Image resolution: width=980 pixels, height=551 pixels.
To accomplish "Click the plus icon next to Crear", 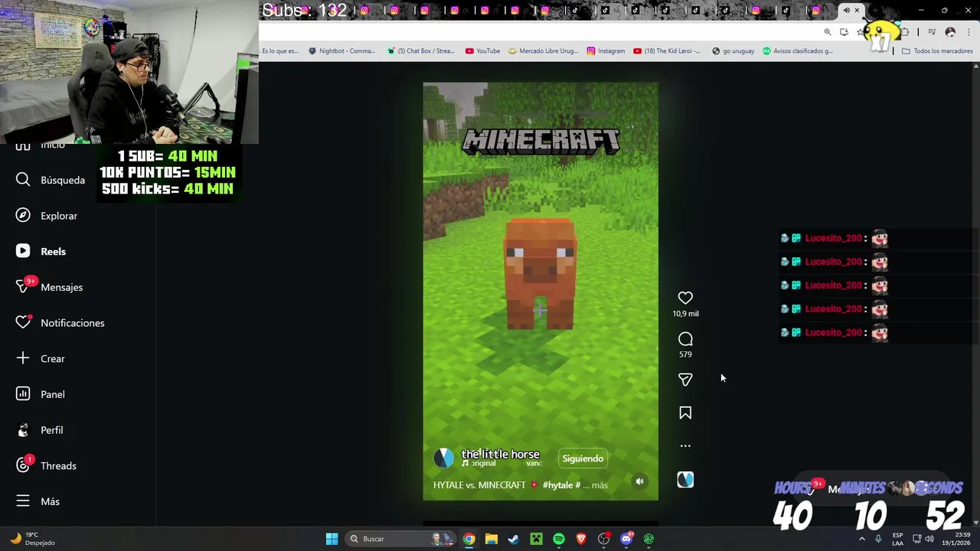I will point(23,358).
